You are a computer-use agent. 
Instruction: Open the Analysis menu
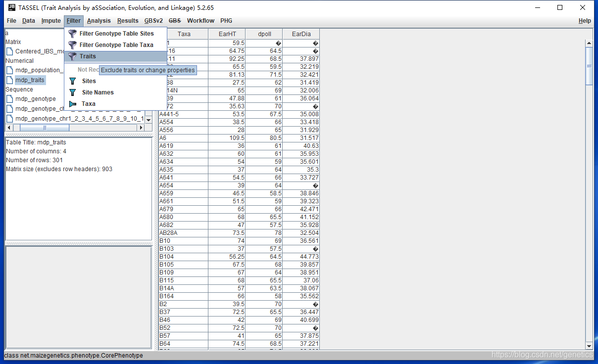tap(99, 21)
